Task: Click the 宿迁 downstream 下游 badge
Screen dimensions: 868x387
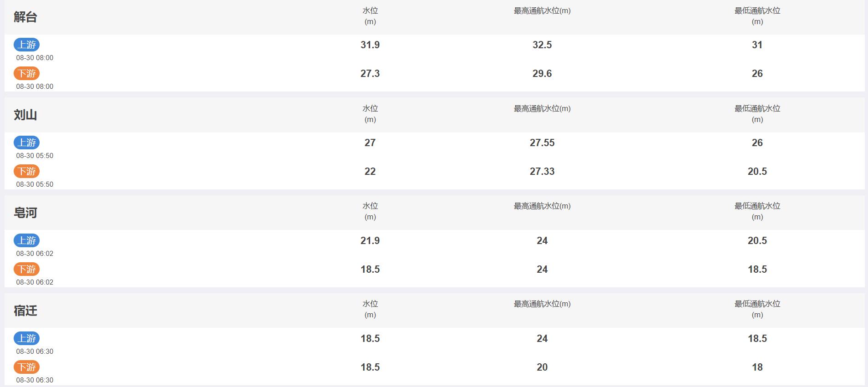Action: (27, 367)
